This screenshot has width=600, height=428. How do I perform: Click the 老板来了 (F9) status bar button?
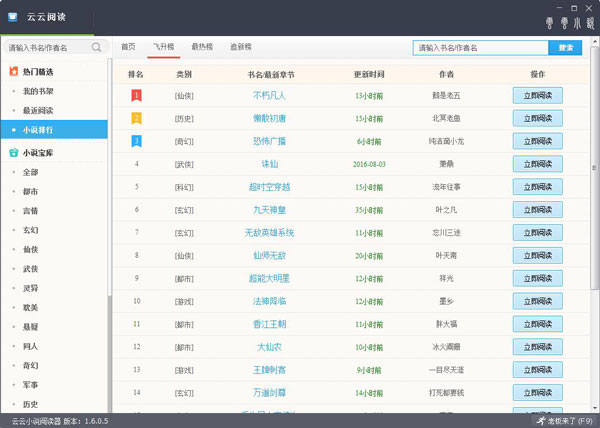point(564,421)
